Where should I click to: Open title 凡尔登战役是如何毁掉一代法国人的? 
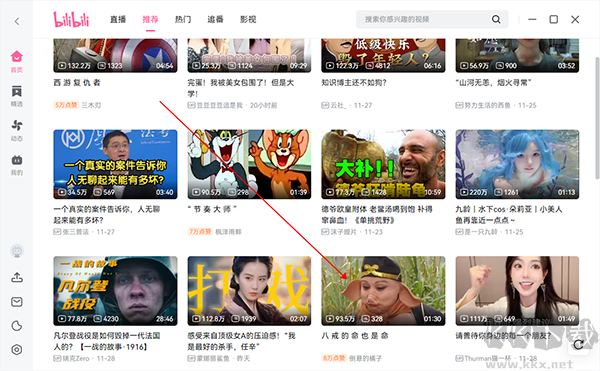(x=107, y=341)
